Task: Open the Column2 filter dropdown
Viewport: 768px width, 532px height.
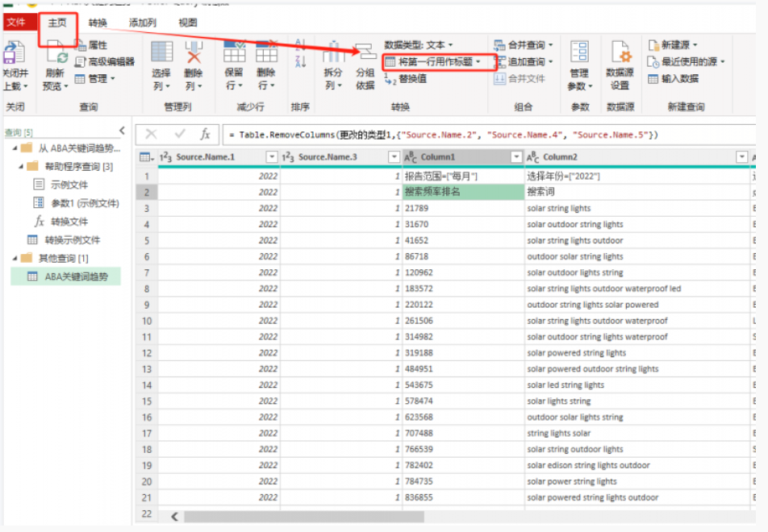Action: point(742,156)
